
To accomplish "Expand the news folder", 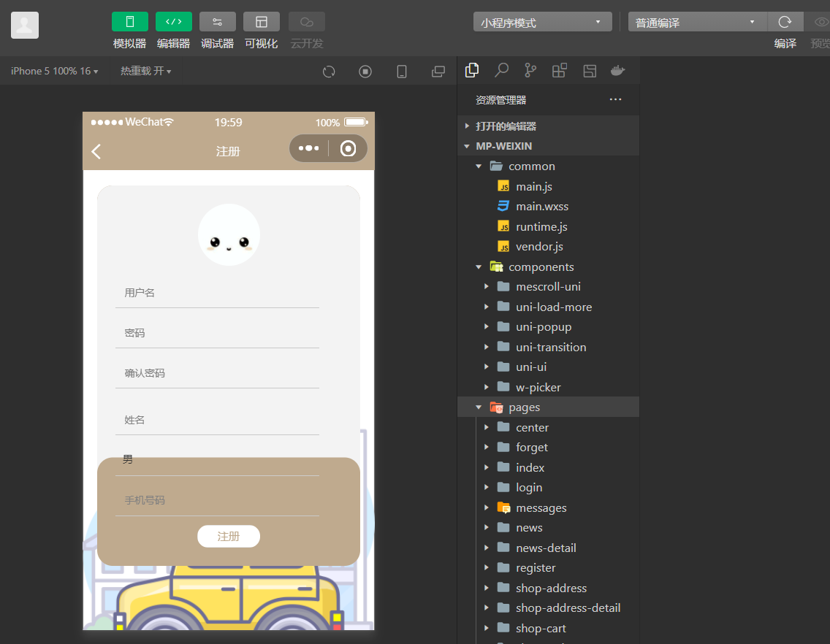I will click(x=549, y=528).
